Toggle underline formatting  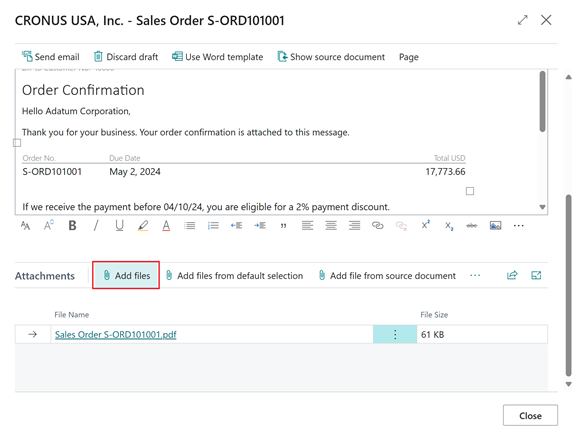pos(119,225)
